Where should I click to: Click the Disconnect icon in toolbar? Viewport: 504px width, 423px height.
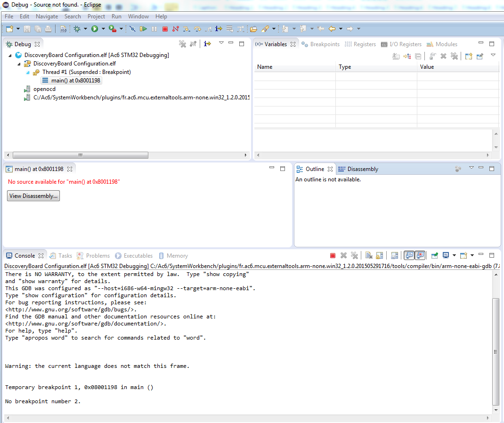tap(176, 29)
